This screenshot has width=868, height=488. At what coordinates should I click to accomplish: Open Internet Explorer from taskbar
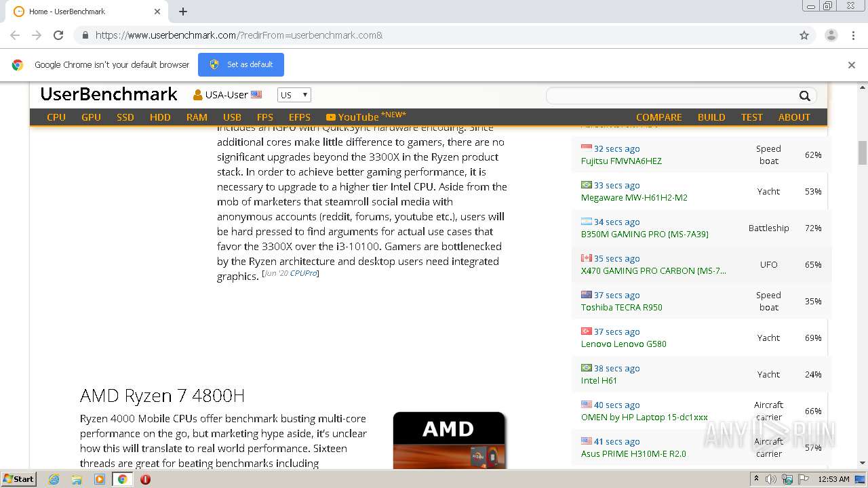tap(54, 479)
